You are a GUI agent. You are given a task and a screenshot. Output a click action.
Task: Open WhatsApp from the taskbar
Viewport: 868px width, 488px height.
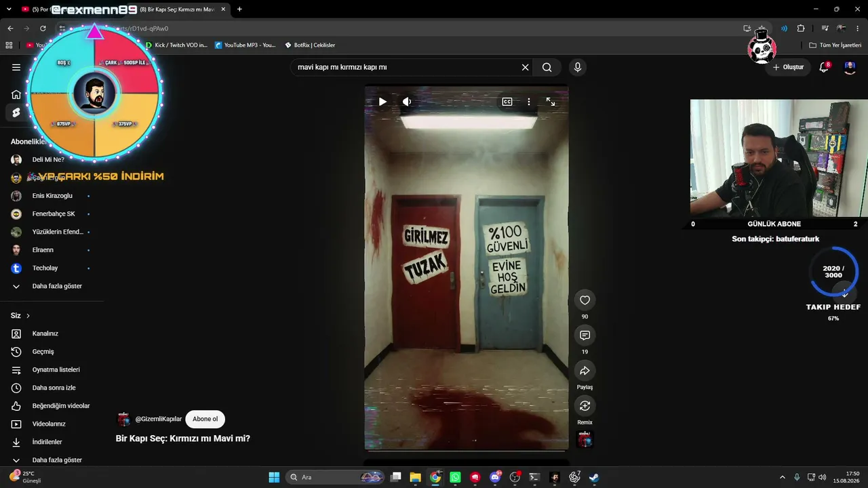[455, 477]
